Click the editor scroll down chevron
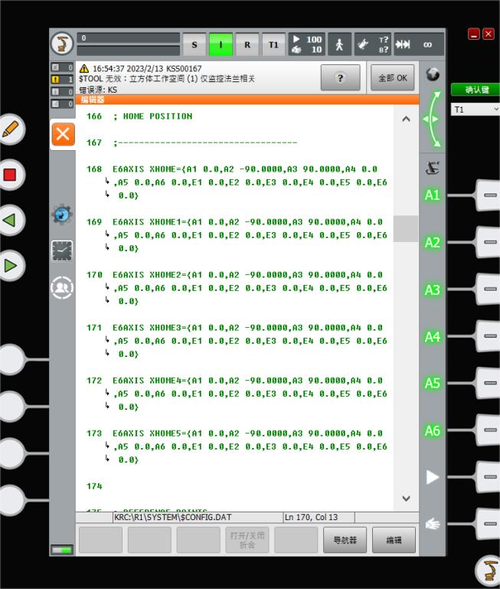The image size is (500, 589). (406, 498)
